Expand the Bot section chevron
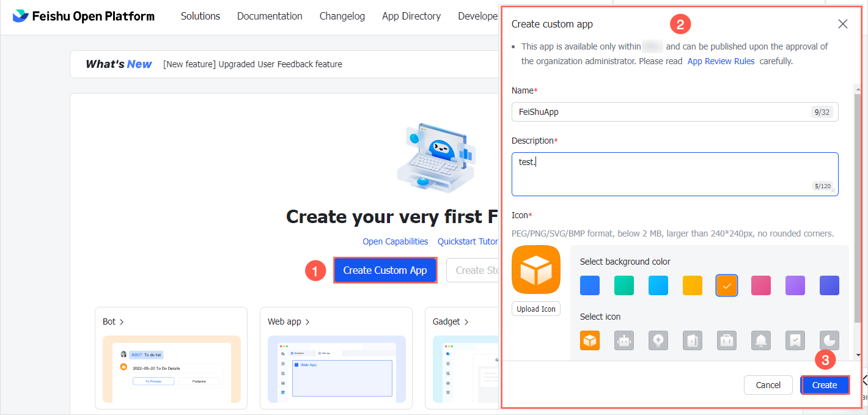 pos(122,321)
